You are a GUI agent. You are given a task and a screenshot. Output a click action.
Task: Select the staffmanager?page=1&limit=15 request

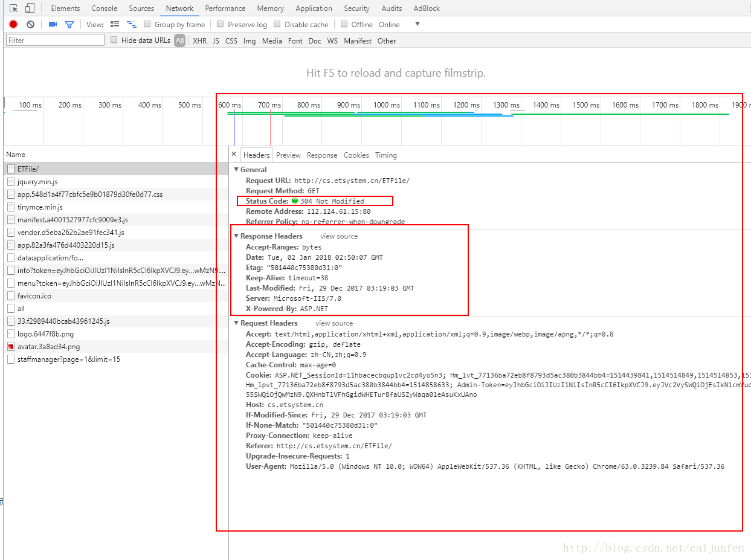click(115, 359)
